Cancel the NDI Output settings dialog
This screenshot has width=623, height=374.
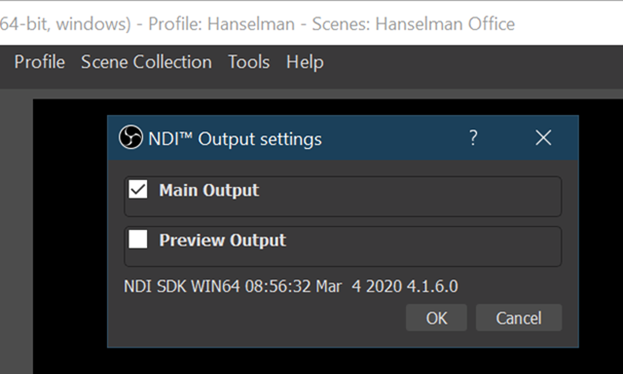pyautogui.click(x=519, y=318)
